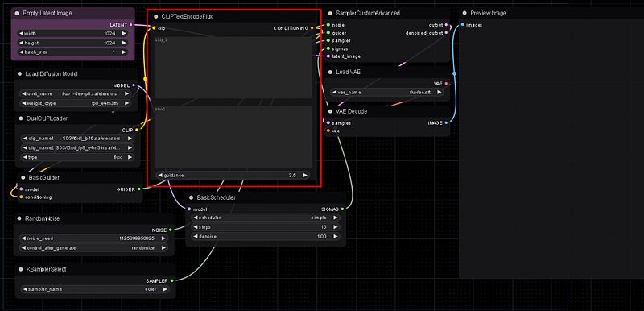Click the yellow CLIP link midpoint dot
This screenshot has height=311, width=644.
145,78
